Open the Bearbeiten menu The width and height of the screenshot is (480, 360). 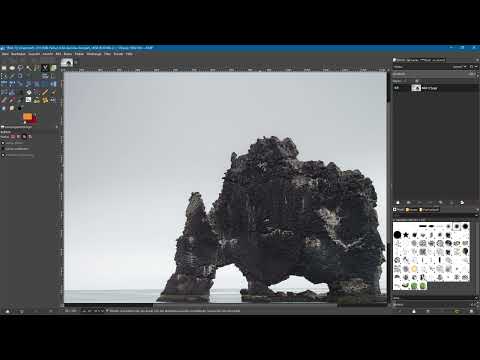(x=18, y=54)
